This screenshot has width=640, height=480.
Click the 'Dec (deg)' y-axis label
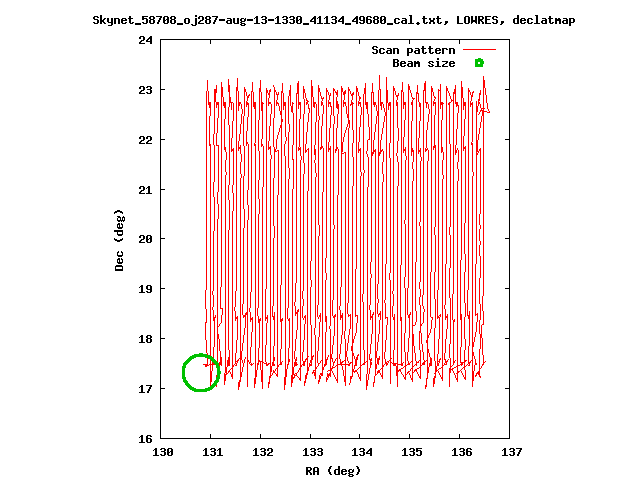(x=119, y=240)
